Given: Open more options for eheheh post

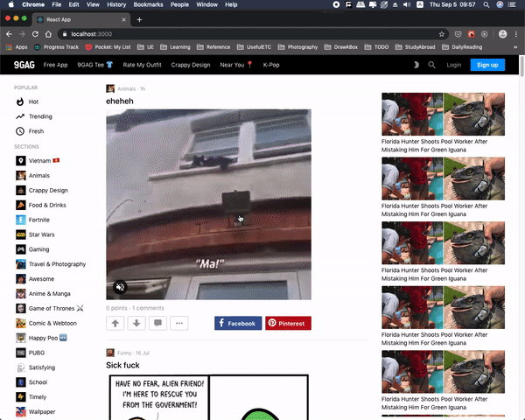Looking at the screenshot, I should (179, 323).
